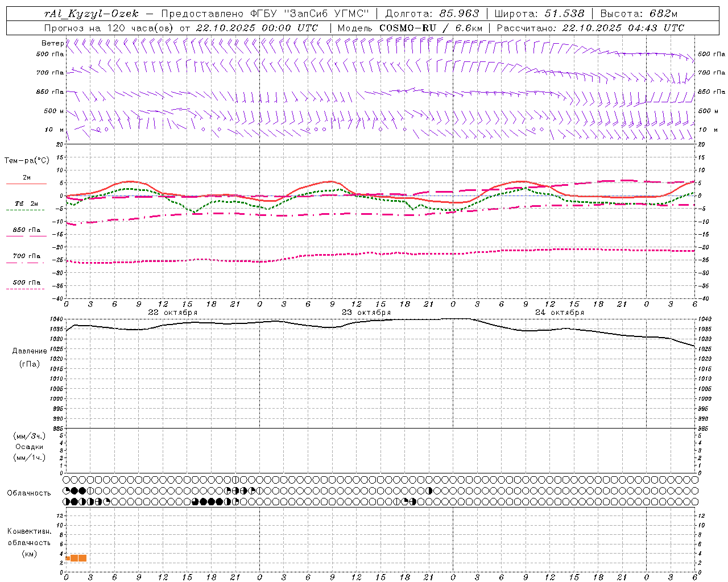The height and width of the screenshot is (582, 728).
Task: Click the 500 гПа label in temperature legend
Action: (x=27, y=282)
